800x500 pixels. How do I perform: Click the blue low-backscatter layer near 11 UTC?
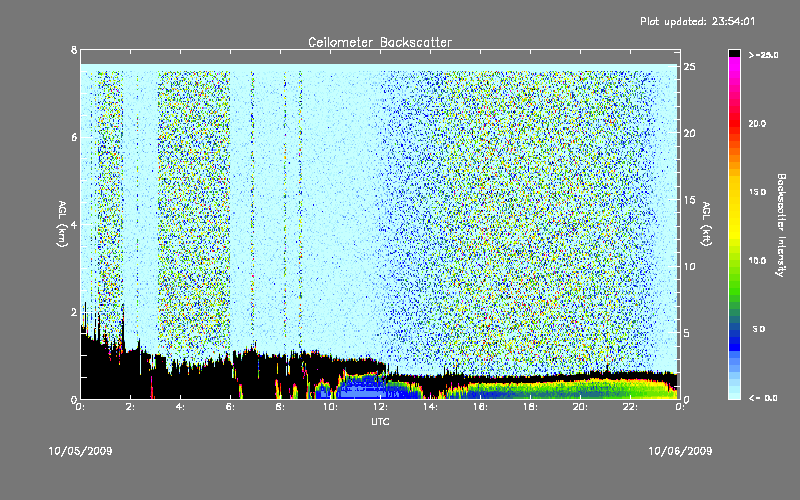click(360, 389)
